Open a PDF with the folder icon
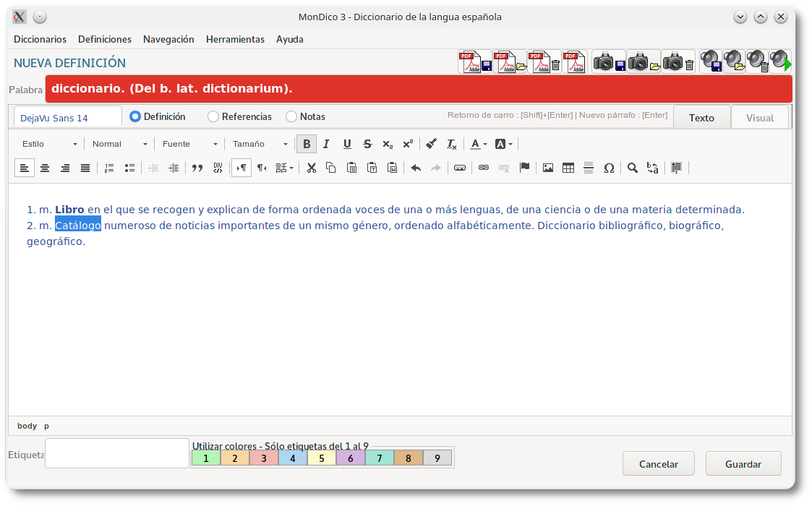This screenshot has height=506, width=812. (510, 62)
